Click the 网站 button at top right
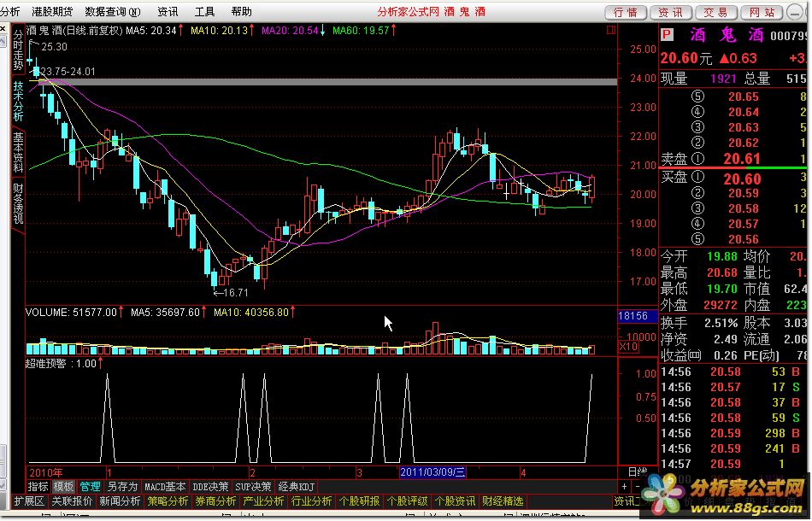This screenshot has height=521, width=812. coord(762,13)
